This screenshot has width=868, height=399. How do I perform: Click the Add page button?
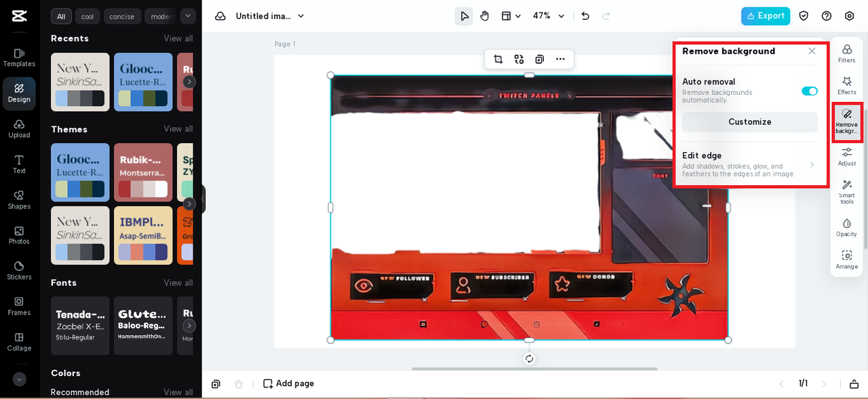tap(289, 383)
